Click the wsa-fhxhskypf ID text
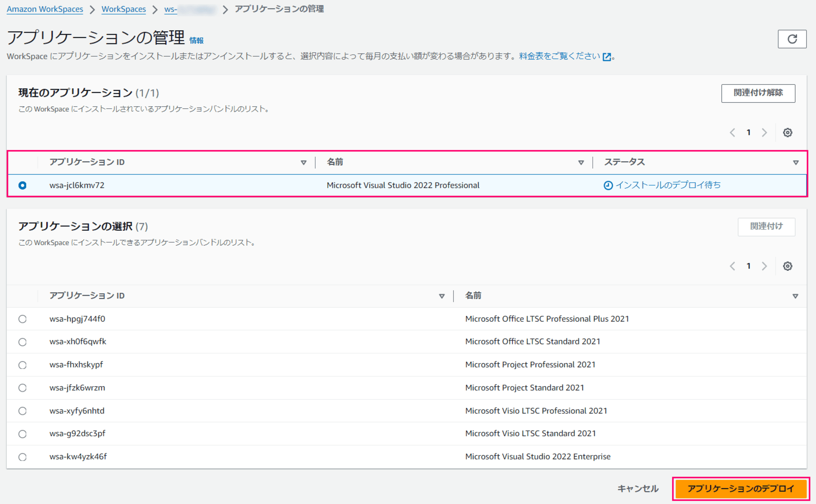The height and width of the screenshot is (504, 816). [x=76, y=365]
